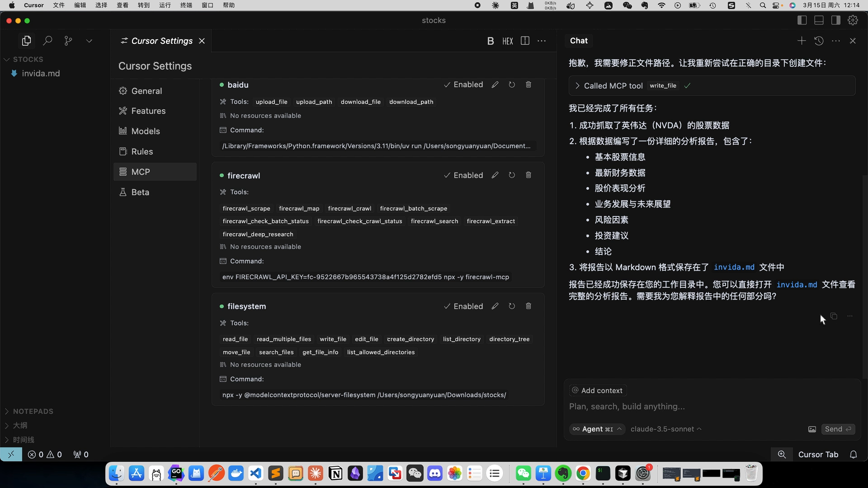Close the Cursor Settings tab

pos(202,41)
